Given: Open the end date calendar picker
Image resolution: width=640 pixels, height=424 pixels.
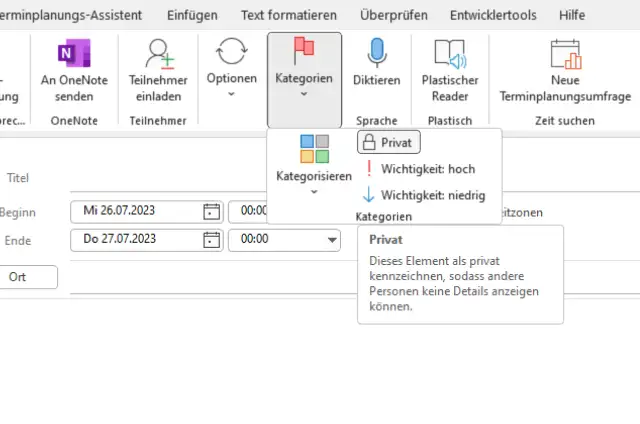Looking at the screenshot, I should (x=211, y=239).
